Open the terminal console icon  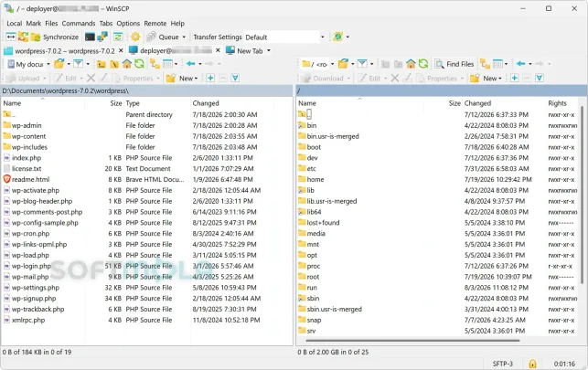coord(90,37)
